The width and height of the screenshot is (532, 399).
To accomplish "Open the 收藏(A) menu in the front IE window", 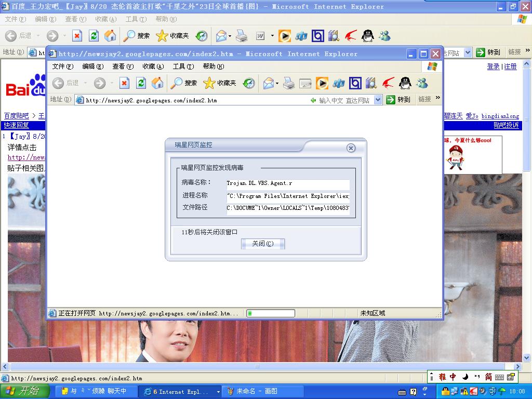I will (153, 66).
